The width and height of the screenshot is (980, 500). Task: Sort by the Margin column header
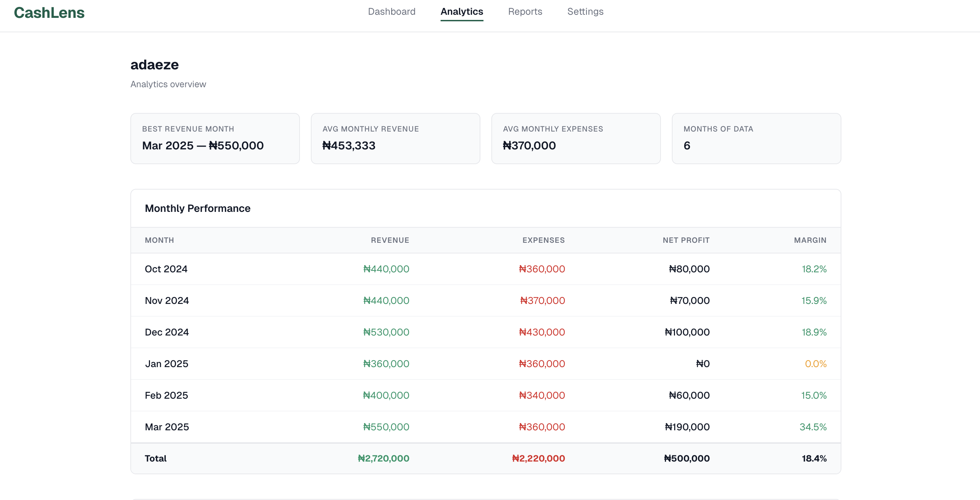810,240
